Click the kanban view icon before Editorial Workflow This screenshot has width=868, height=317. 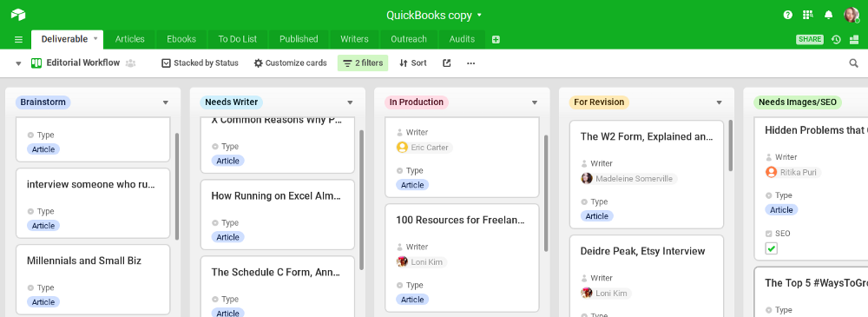coord(36,63)
